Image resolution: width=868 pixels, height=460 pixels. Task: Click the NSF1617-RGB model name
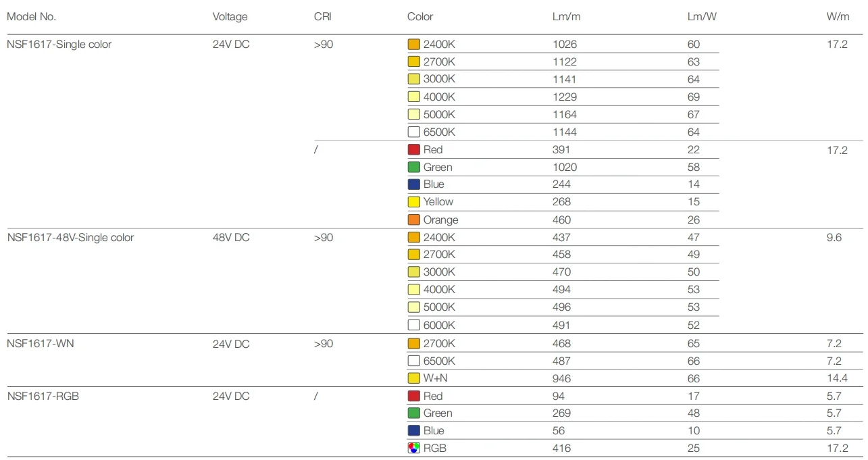[43, 396]
